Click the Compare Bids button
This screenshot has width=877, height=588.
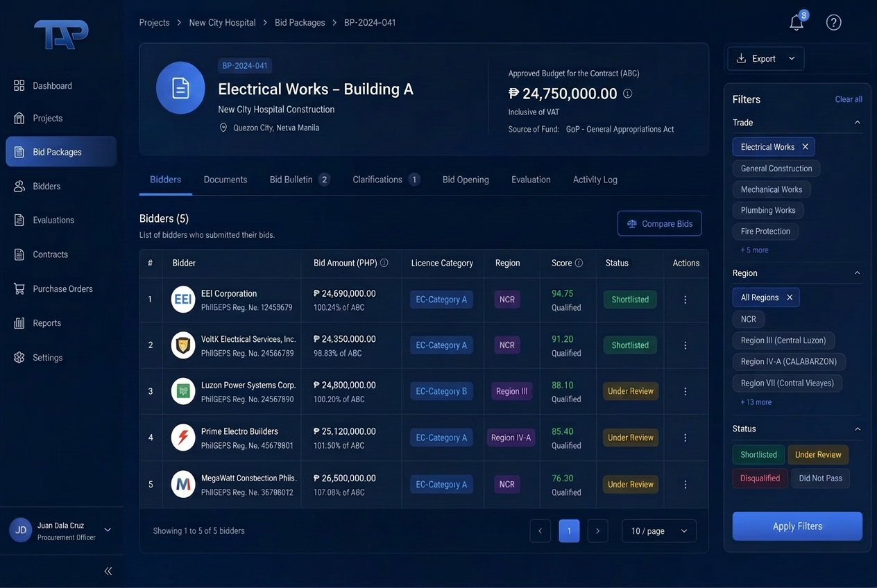point(660,224)
